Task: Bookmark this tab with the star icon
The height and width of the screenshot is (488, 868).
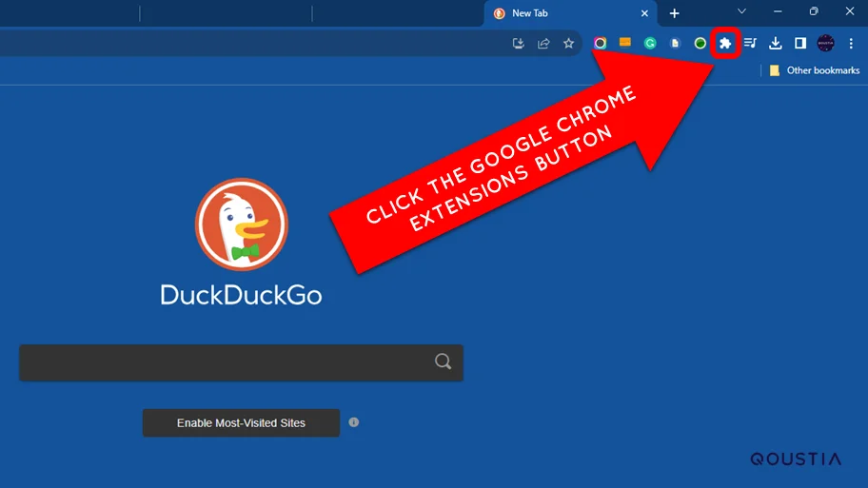Action: (568, 43)
